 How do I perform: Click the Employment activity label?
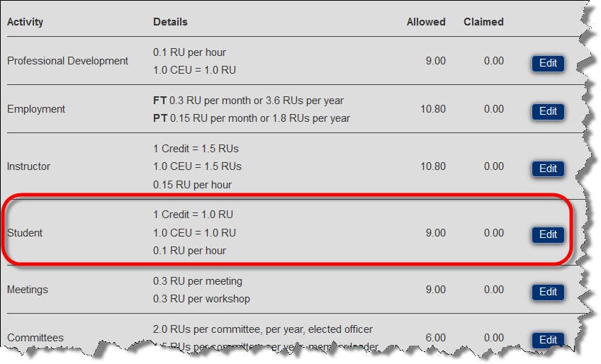36,109
